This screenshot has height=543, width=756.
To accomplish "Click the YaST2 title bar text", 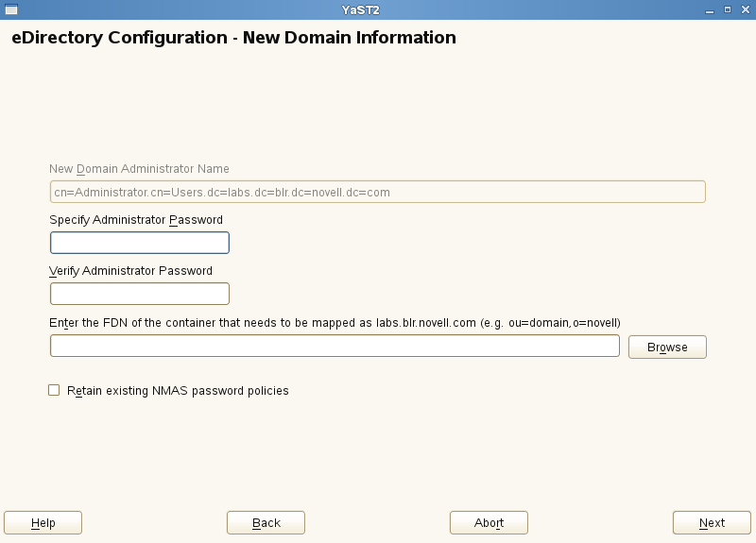I will pyautogui.click(x=362, y=8).
